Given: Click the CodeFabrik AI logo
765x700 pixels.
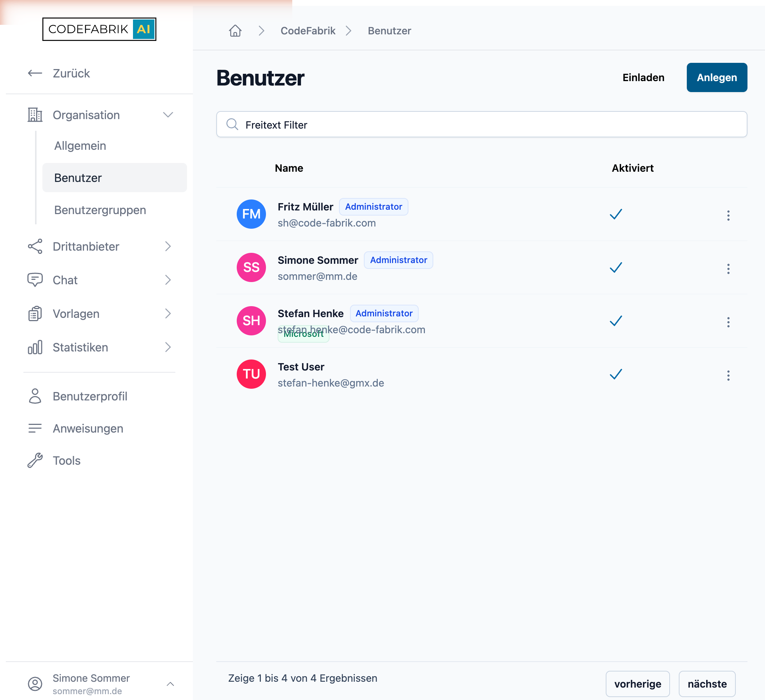Looking at the screenshot, I should click(x=99, y=29).
